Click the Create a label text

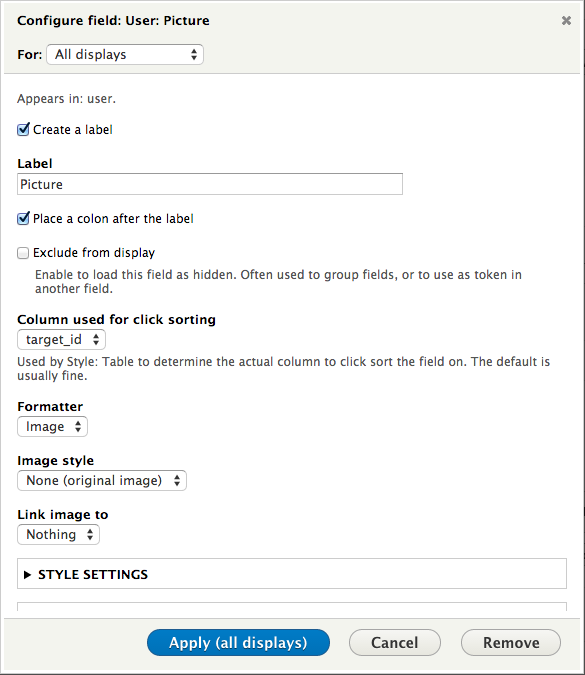point(73,130)
